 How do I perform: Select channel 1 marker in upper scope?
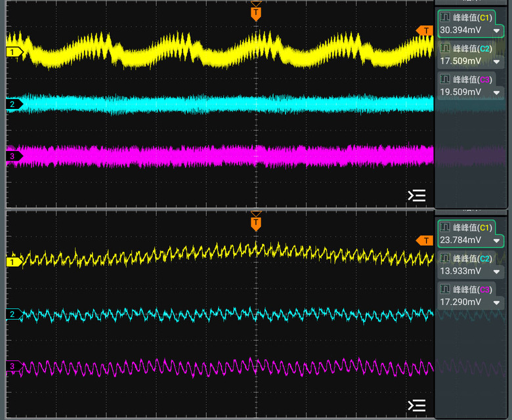click(x=14, y=52)
